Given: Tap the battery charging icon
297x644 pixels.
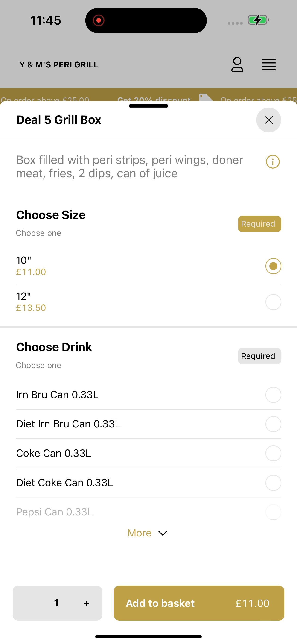Looking at the screenshot, I should tap(258, 20).
